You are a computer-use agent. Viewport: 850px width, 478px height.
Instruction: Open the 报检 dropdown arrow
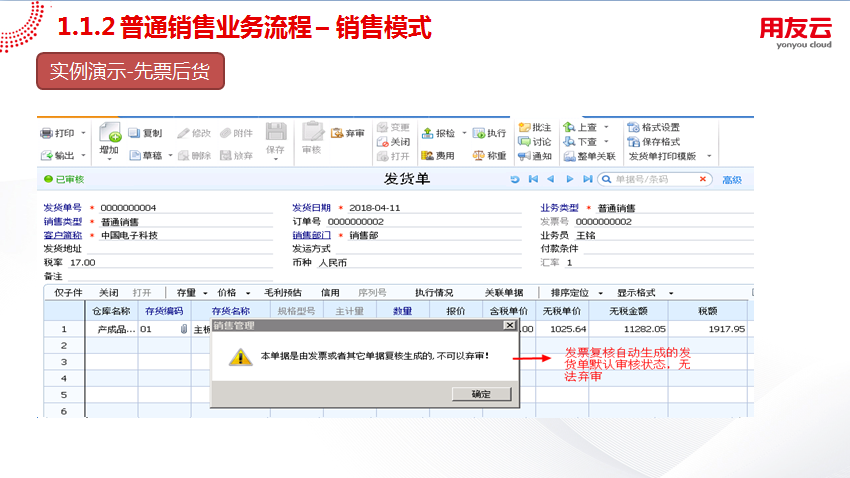(464, 133)
